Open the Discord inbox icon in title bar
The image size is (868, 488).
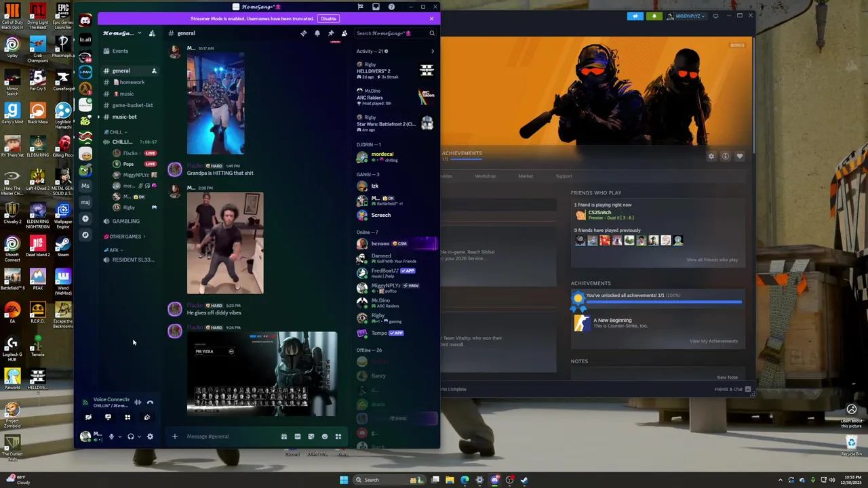pyautogui.click(x=376, y=7)
